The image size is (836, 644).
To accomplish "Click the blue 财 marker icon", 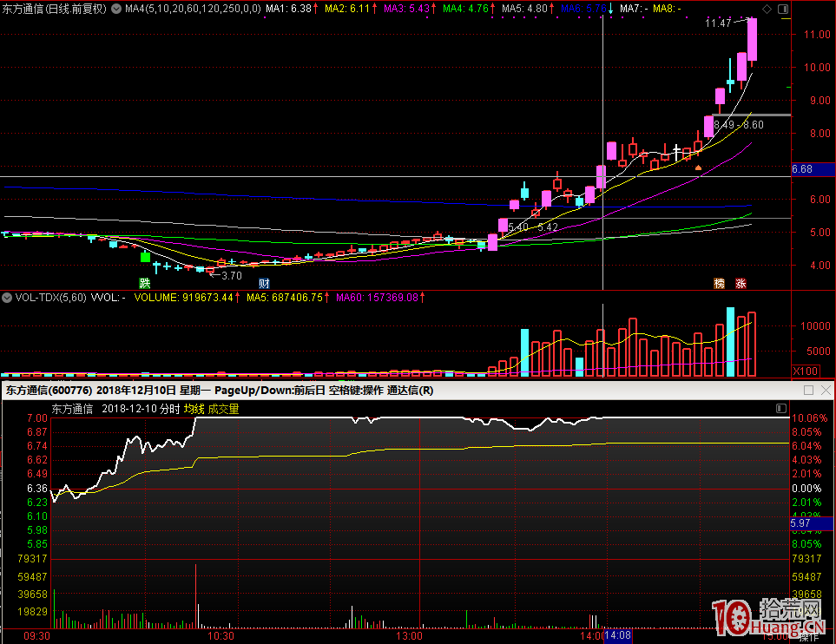I will pyautogui.click(x=263, y=283).
